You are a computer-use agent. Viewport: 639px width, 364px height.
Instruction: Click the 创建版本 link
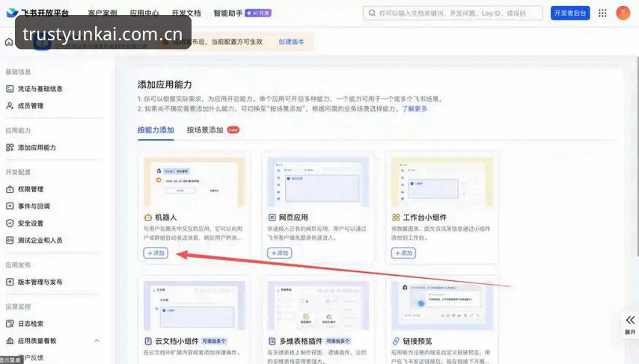(x=291, y=42)
